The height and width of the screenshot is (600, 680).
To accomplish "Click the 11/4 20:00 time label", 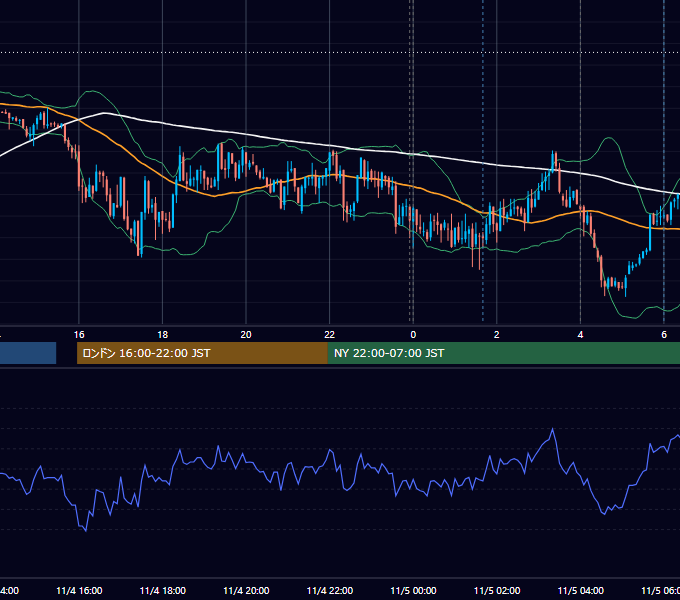I will point(246,591).
